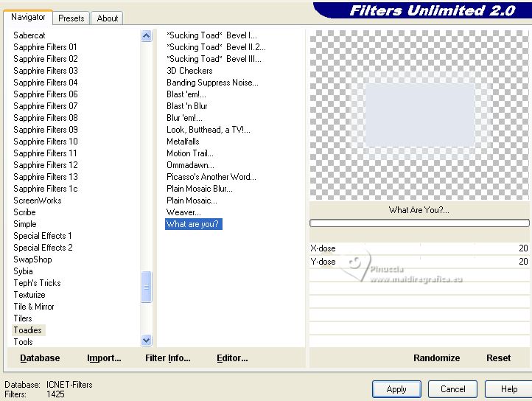Switch to the Navigator tab

click(x=28, y=17)
